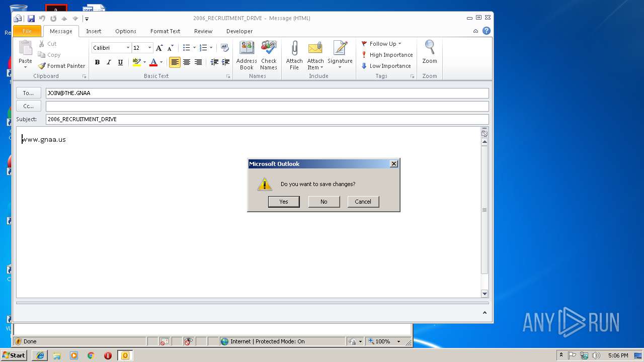Viewport: 644px width, 362px height.
Task: Open Basic Text dialog launcher
Action: click(x=228, y=76)
